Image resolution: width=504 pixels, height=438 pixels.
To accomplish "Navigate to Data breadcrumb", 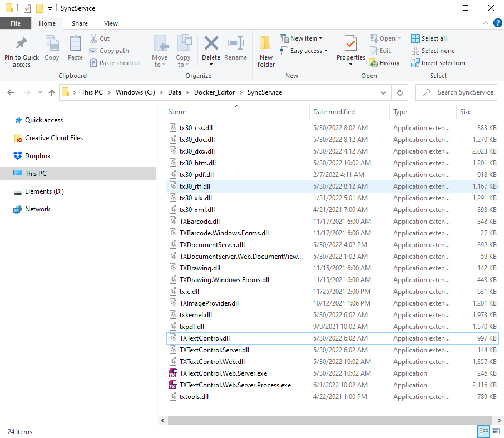I will (x=175, y=92).
